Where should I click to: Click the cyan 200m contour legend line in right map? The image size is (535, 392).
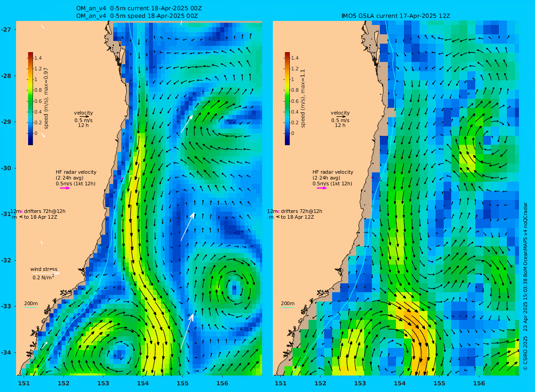point(287,307)
